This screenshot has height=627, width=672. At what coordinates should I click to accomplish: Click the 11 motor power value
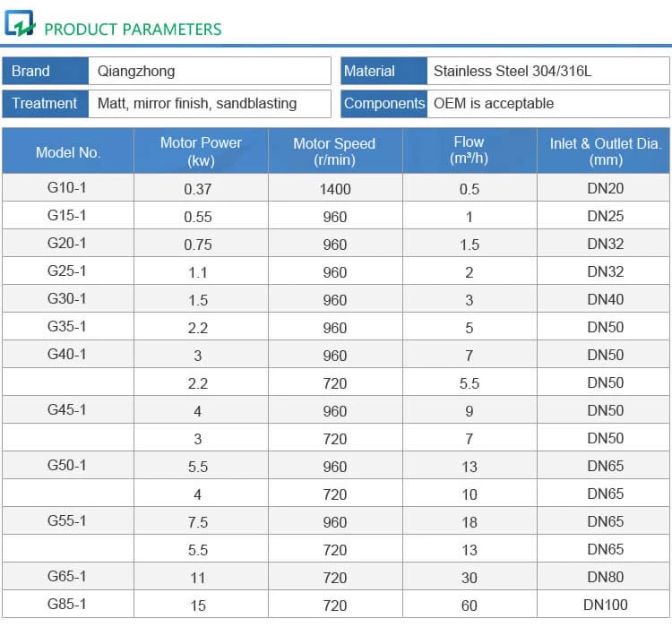198,578
